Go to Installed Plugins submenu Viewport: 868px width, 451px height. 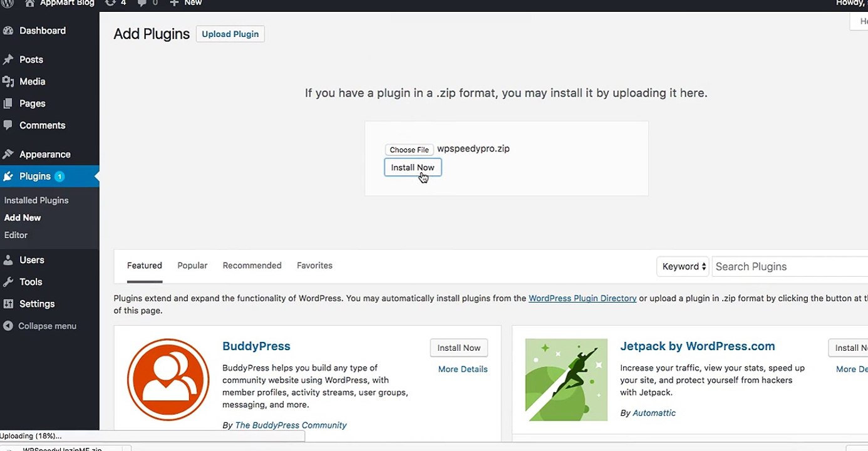click(x=36, y=200)
